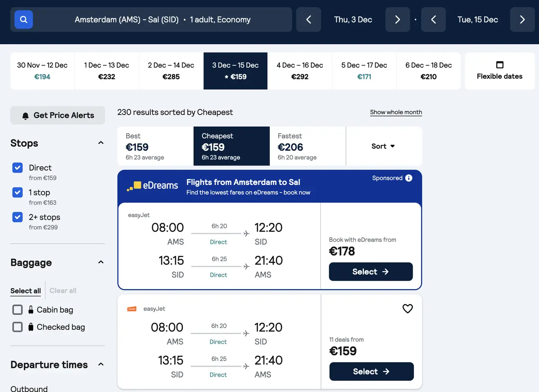Screen dimensions: 539x392
Task: Uncheck the 2+ stops checkbox
Action: click(17, 217)
